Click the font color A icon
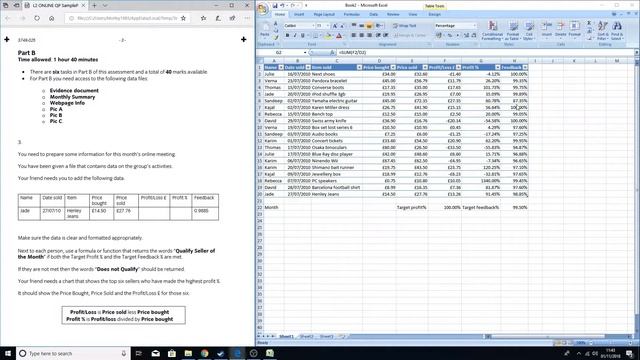This screenshot has height=360, width=640. [x=339, y=36]
